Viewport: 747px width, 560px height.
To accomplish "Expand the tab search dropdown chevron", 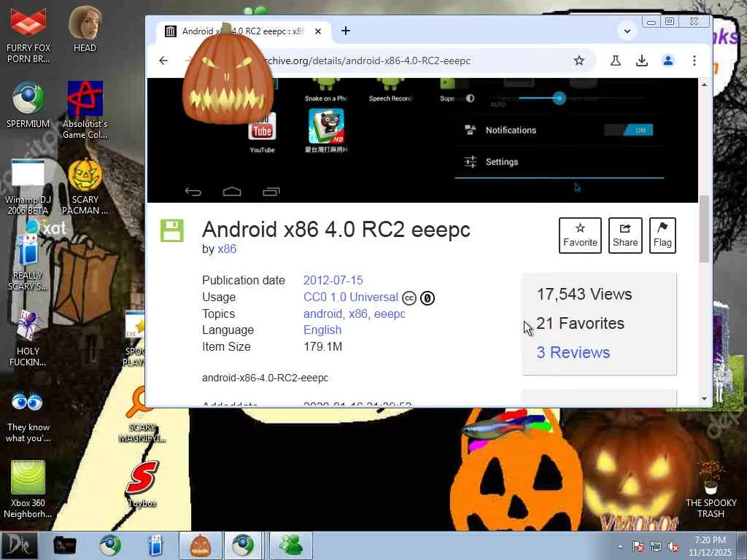I will pos(627,31).
